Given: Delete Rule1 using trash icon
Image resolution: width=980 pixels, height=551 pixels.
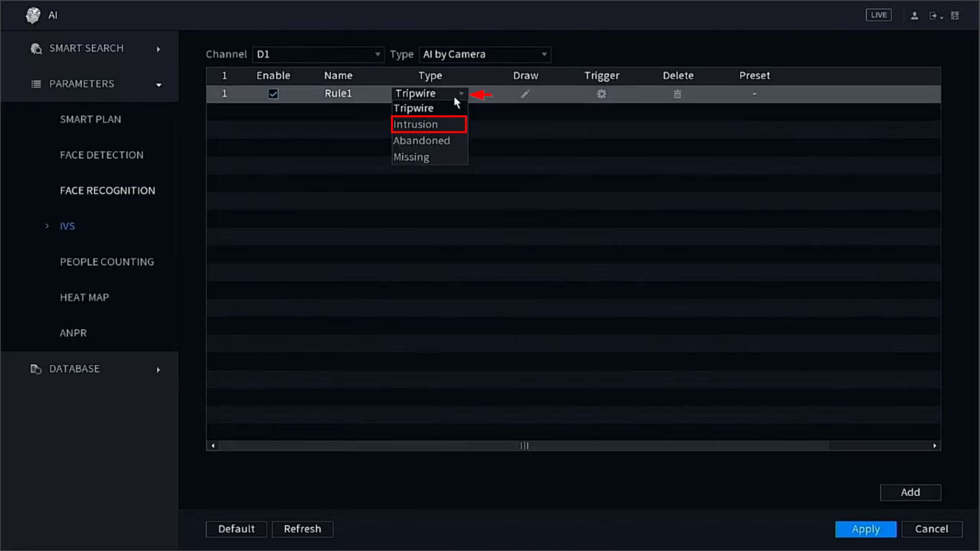Looking at the screenshot, I should (x=677, y=94).
